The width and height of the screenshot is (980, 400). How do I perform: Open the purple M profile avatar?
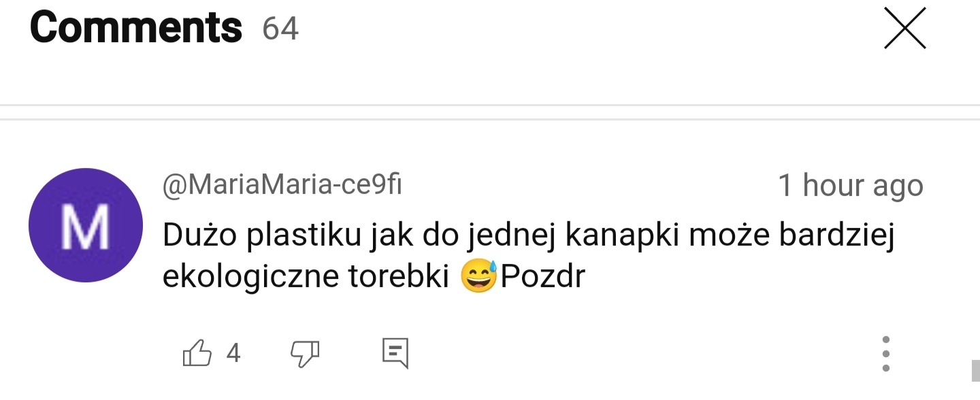click(85, 225)
